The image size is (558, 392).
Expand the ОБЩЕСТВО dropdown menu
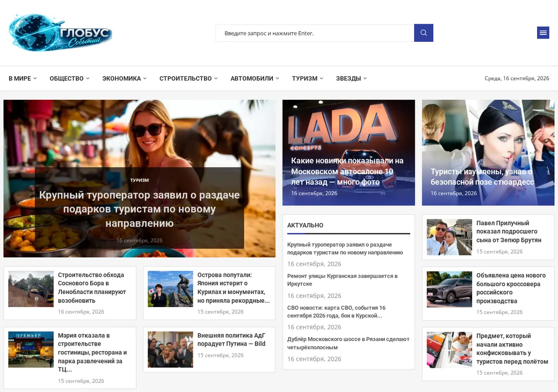69,78
